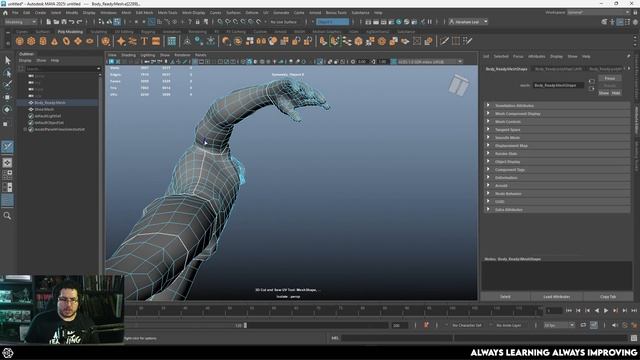Click the Open Scene folder icon

(x=56, y=22)
